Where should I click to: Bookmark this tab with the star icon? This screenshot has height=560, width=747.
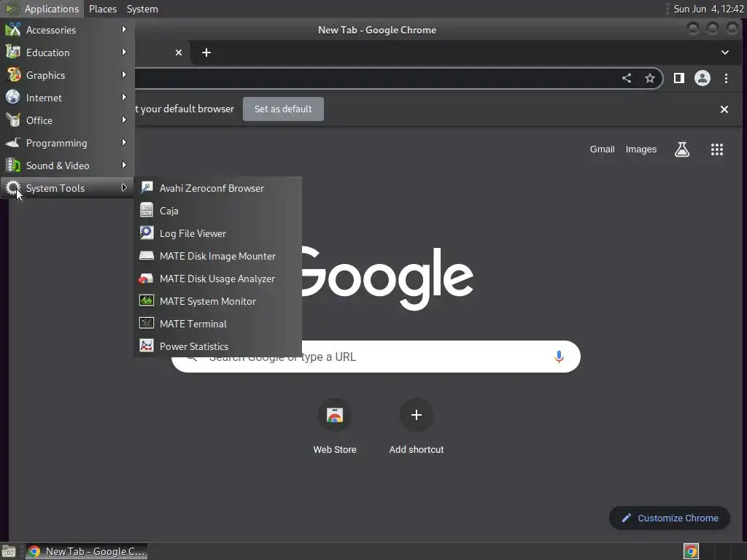649,78
